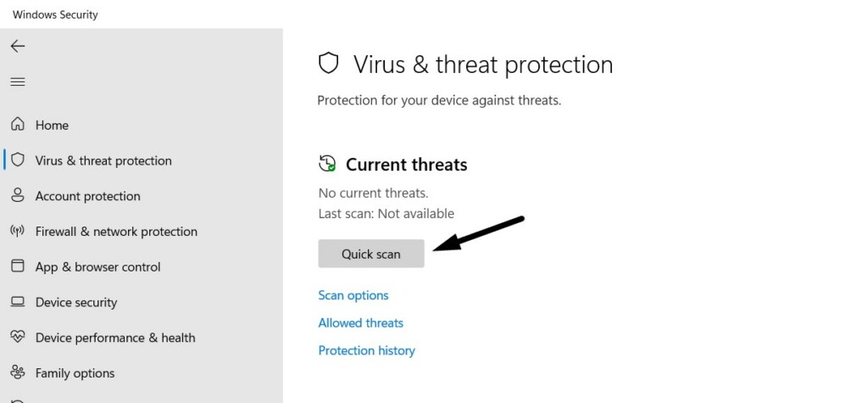868x403 pixels.
Task: Click the Virus & threat protection shield icon
Action: pyautogui.click(x=17, y=160)
